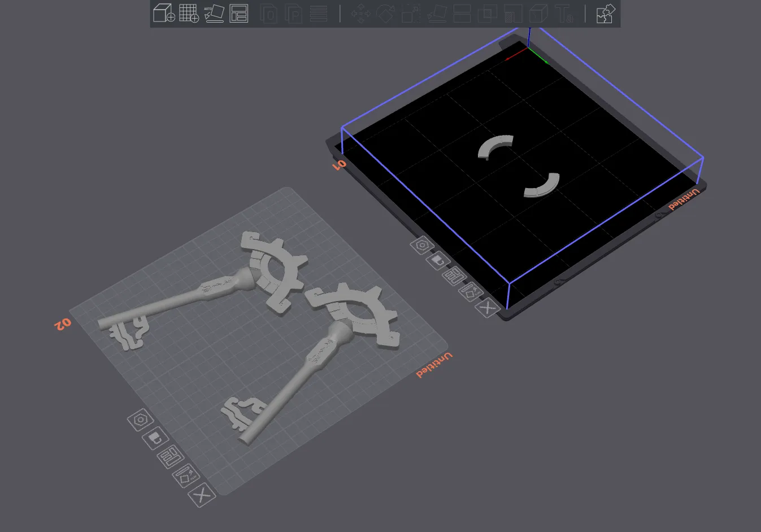
Task: Open the Text shape tool
Action: click(x=564, y=13)
